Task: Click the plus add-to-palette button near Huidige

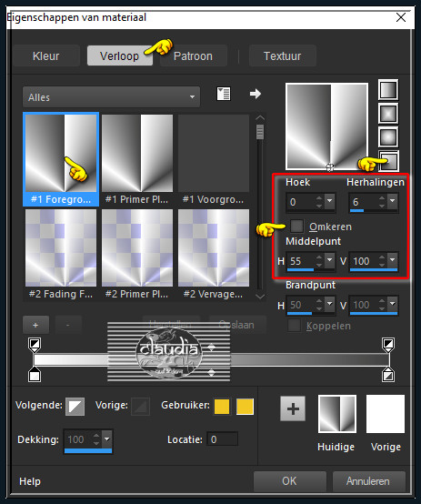Action: click(x=293, y=408)
